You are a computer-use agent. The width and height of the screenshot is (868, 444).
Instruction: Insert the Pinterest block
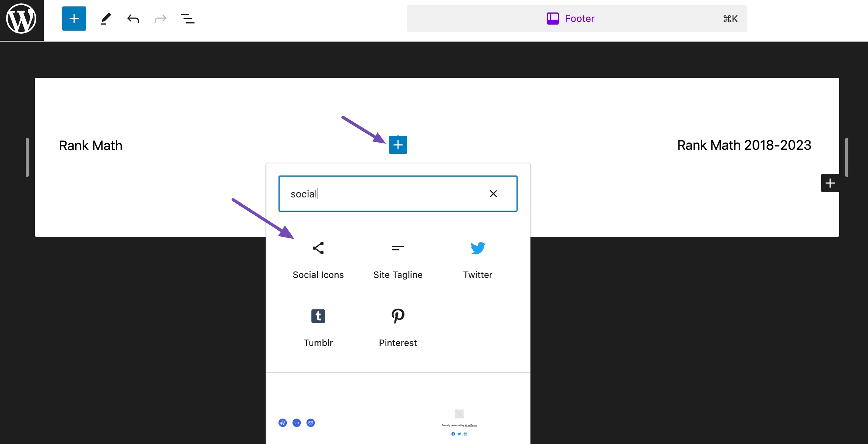[x=398, y=328]
